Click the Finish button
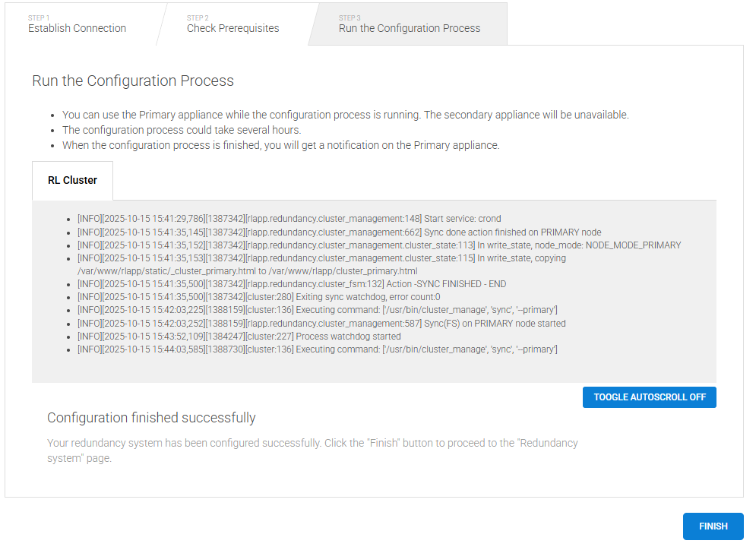 (x=713, y=526)
